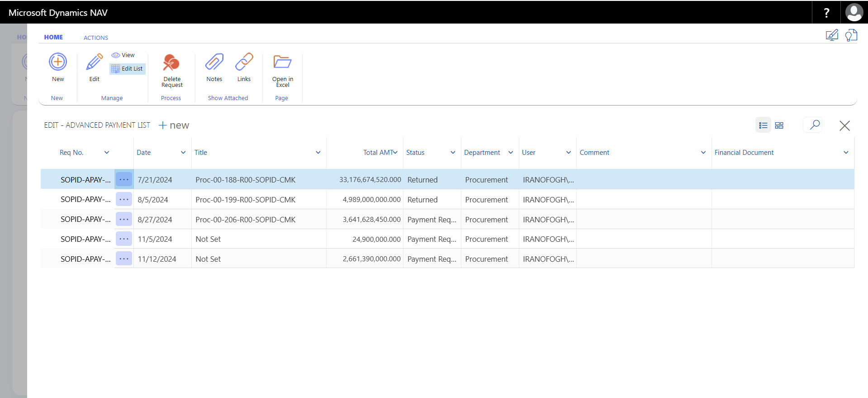Open the Links chain icon
The image size is (868, 398).
[x=244, y=62]
